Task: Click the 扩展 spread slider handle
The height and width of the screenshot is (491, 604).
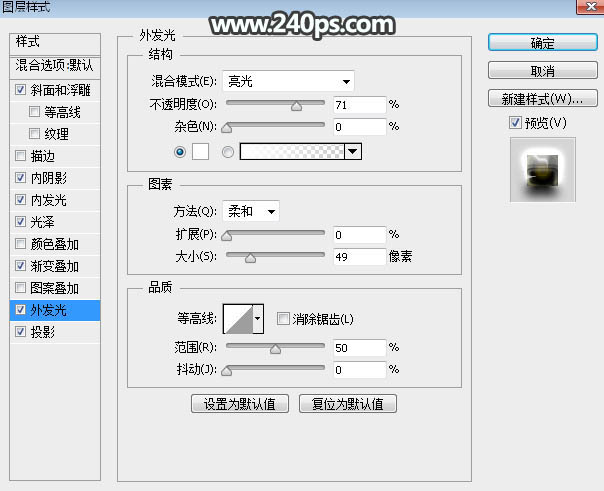Action: click(226, 236)
